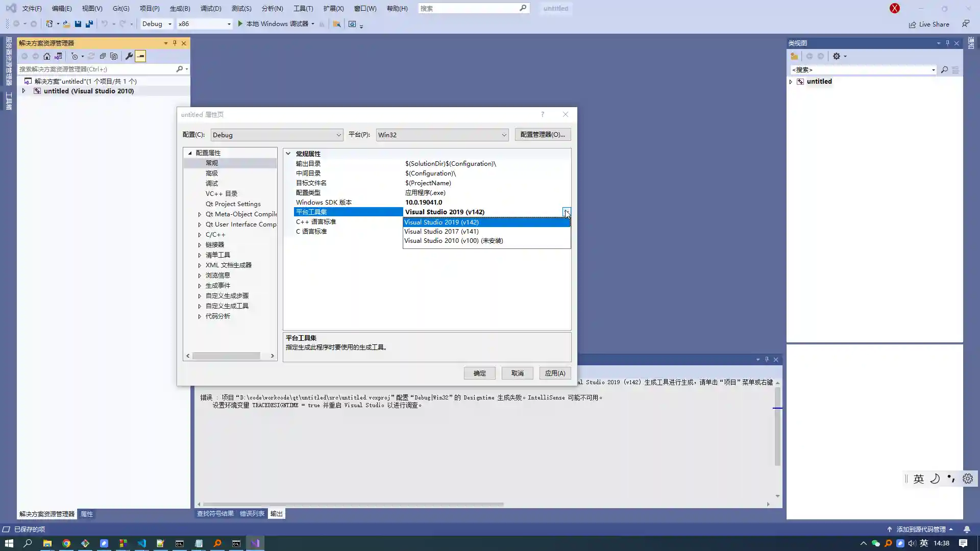Open 配置管理器(O)... button
This screenshot has width=980, height=551.
(543, 135)
